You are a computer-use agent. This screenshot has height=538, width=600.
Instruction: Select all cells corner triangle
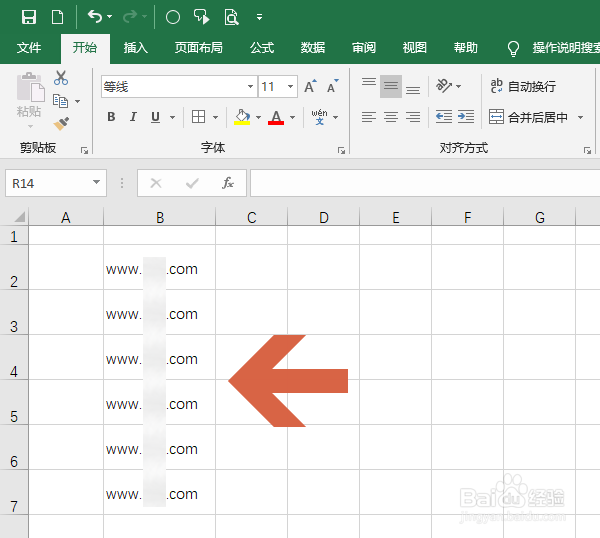[x=20, y=217]
